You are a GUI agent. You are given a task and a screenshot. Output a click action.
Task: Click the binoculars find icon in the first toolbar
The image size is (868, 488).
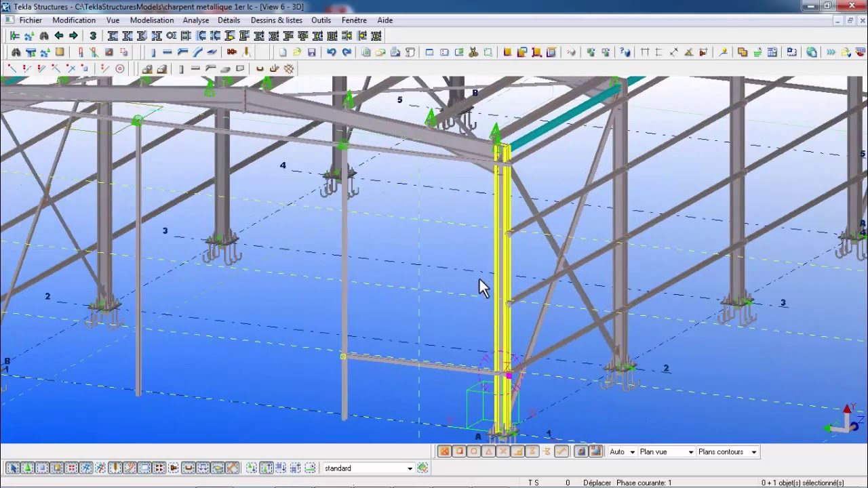[44, 35]
